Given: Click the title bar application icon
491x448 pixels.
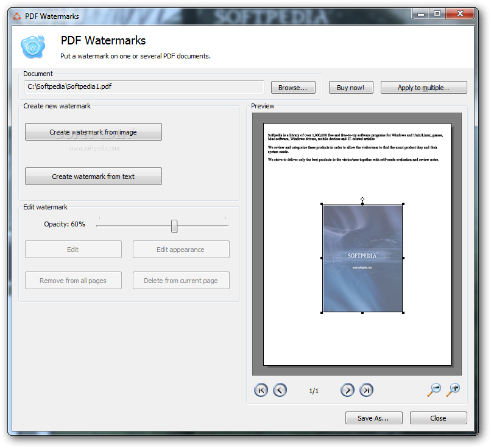Looking at the screenshot, I should point(17,16).
